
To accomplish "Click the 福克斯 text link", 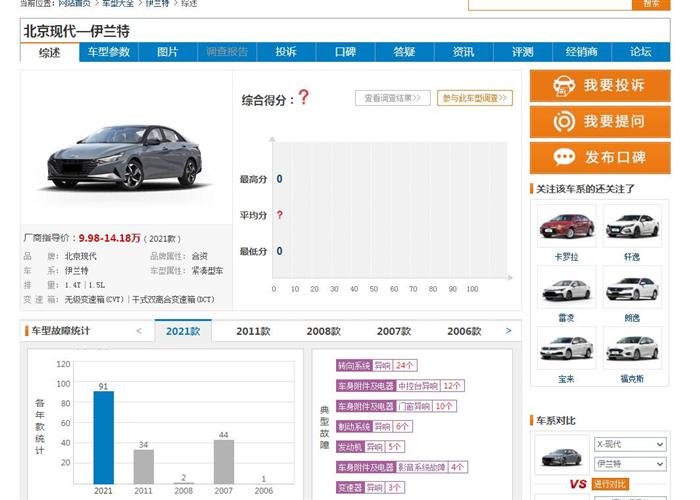I will pos(632,379).
